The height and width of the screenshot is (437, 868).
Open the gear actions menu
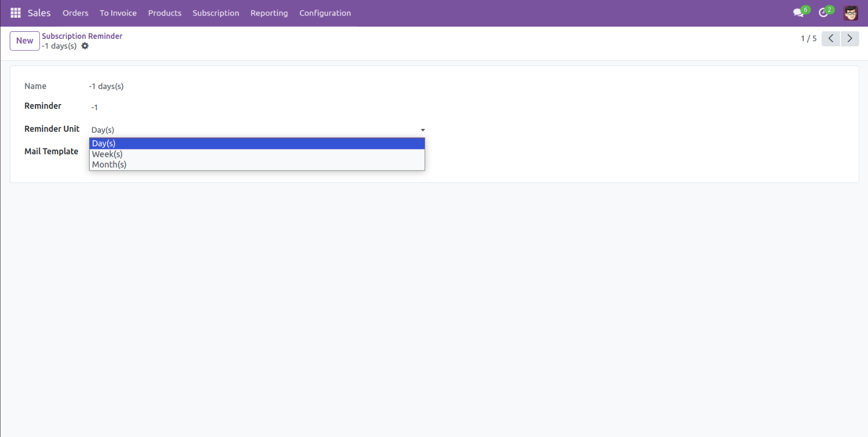tap(85, 46)
